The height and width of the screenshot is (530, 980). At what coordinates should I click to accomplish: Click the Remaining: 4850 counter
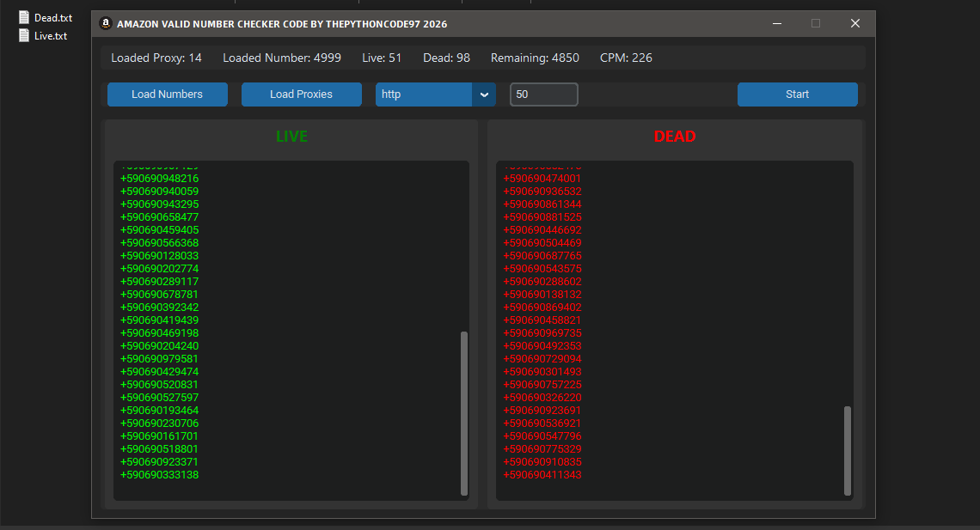point(535,58)
